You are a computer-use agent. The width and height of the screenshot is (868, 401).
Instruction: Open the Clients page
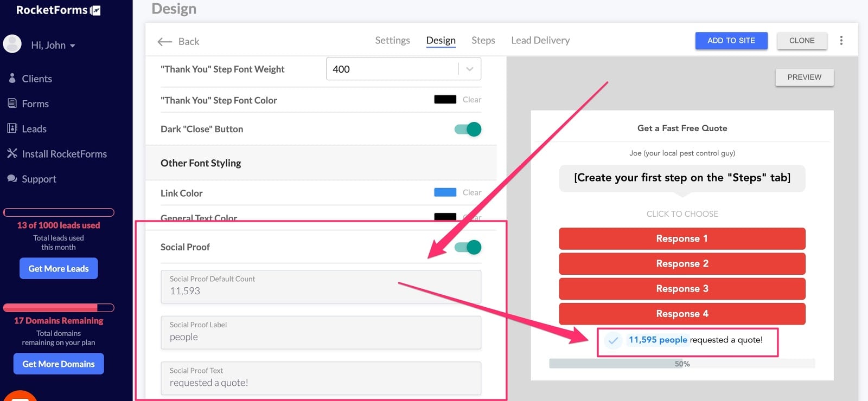37,79
